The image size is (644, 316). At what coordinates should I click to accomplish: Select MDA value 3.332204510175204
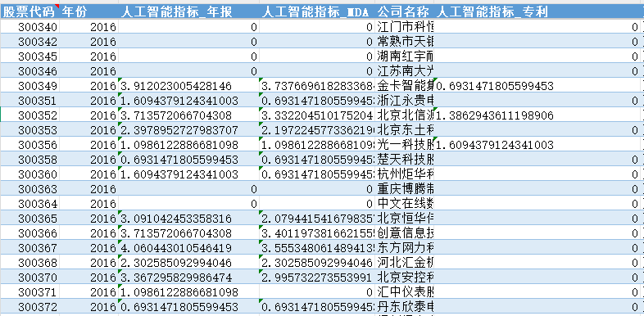click(x=317, y=115)
